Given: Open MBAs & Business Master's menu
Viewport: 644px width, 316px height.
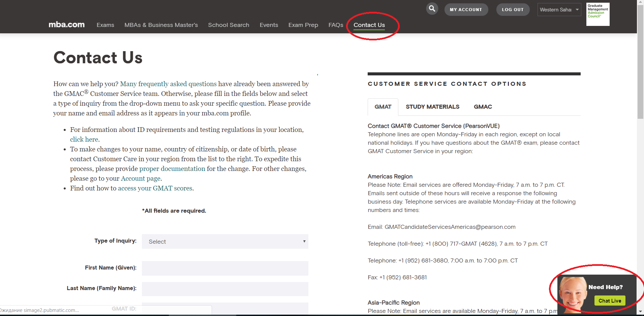Looking at the screenshot, I should tap(161, 25).
